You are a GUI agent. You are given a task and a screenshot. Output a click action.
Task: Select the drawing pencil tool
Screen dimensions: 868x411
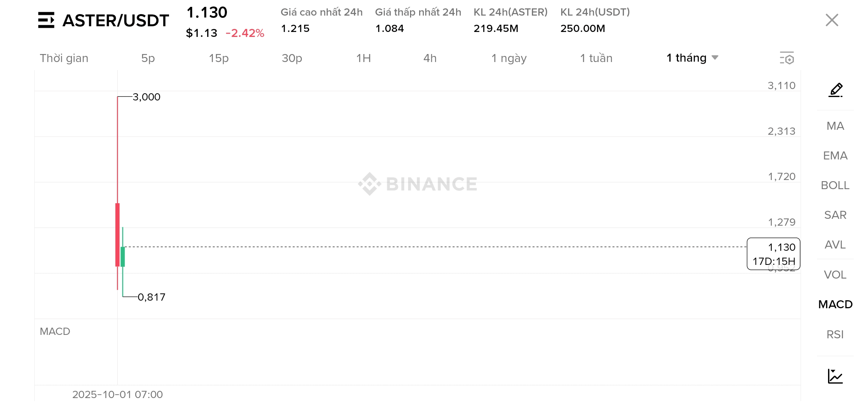coord(836,90)
